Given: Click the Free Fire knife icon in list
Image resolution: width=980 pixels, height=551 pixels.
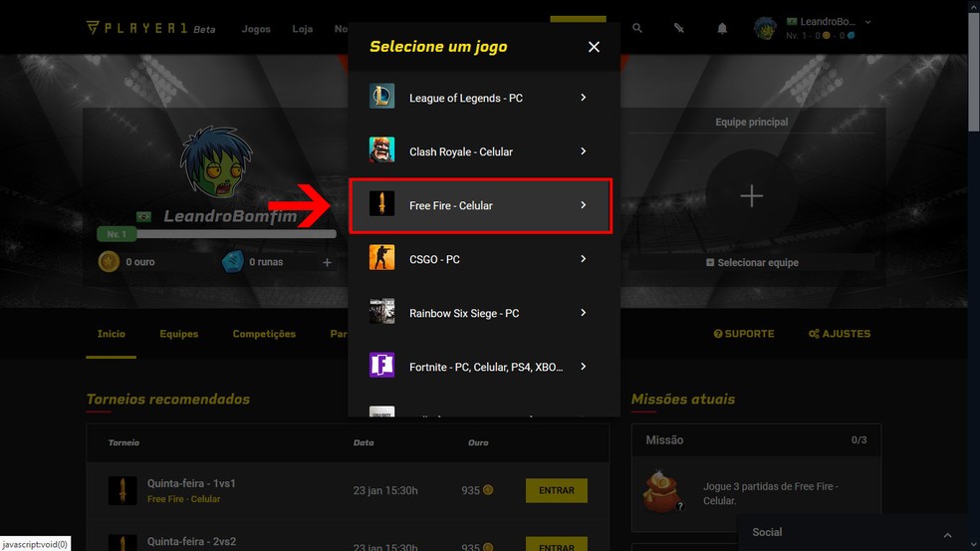Looking at the screenshot, I should point(381,204).
